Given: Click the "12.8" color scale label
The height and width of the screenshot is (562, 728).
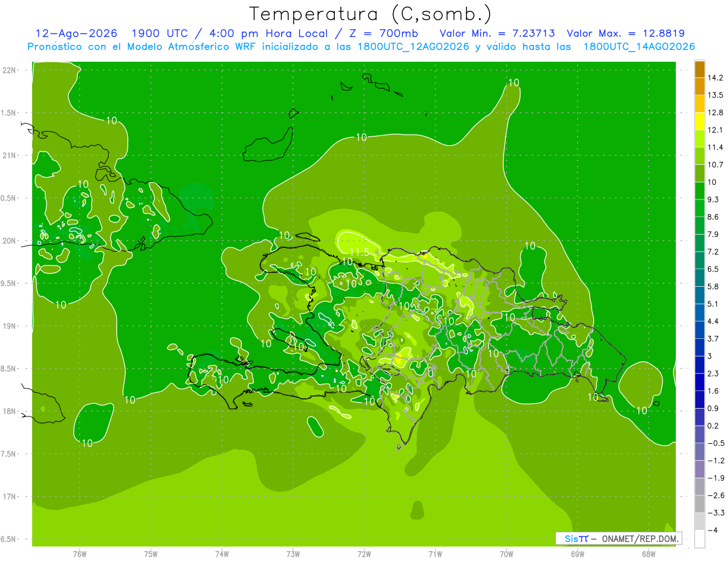Looking at the screenshot, I should 716,112.
